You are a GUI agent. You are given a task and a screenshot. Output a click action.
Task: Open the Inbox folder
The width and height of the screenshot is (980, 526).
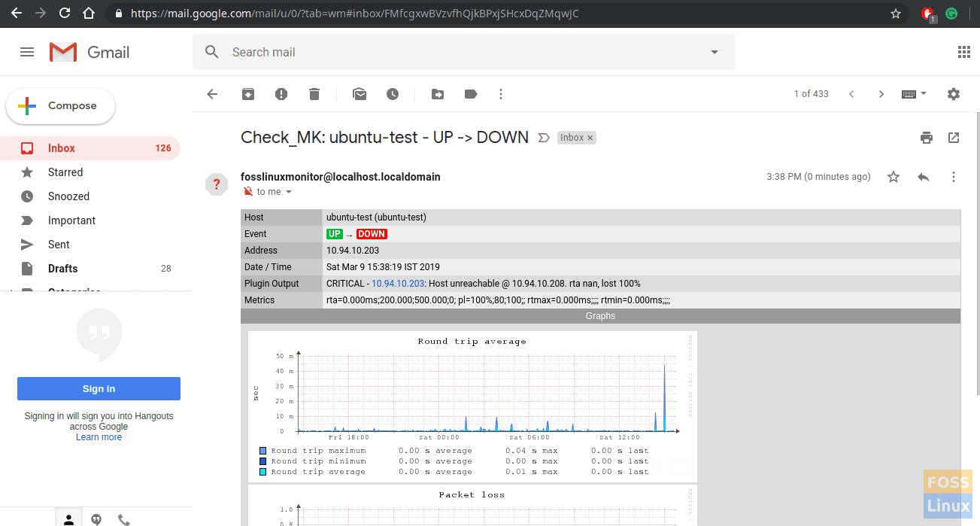pyautogui.click(x=90, y=148)
